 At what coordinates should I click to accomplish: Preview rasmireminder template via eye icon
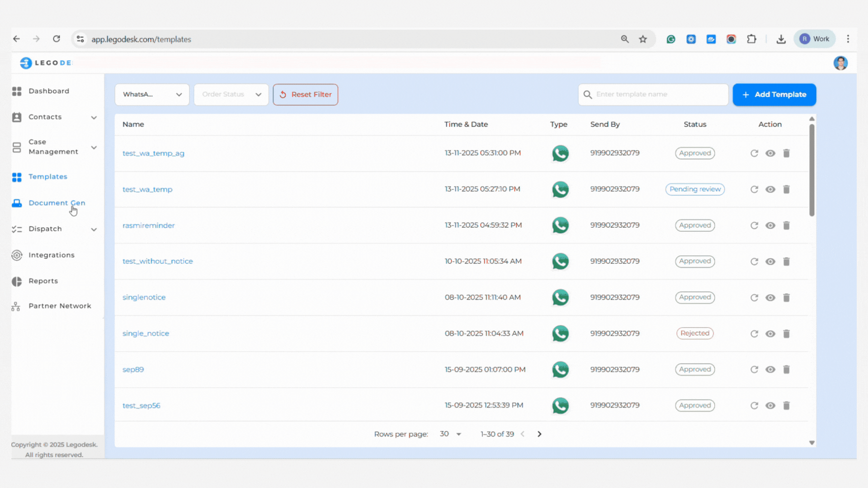[x=770, y=225]
